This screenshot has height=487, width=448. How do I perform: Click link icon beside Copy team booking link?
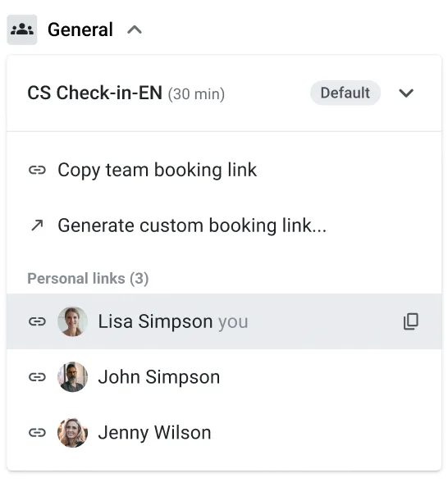[37, 171]
